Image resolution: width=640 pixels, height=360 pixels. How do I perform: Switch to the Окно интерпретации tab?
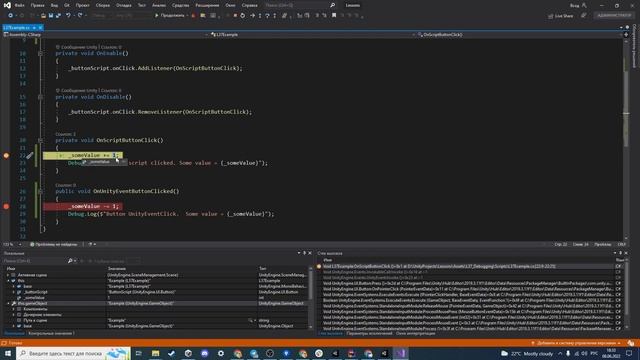pyautogui.click(x=415, y=333)
